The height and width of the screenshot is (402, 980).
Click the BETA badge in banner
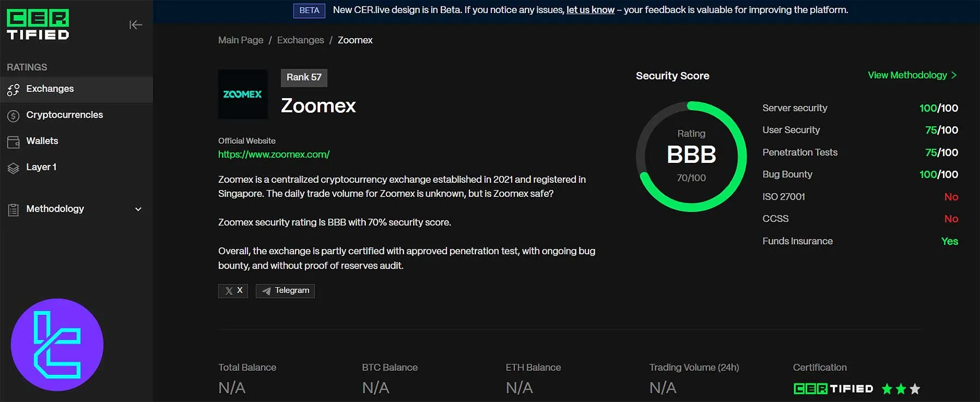point(309,10)
